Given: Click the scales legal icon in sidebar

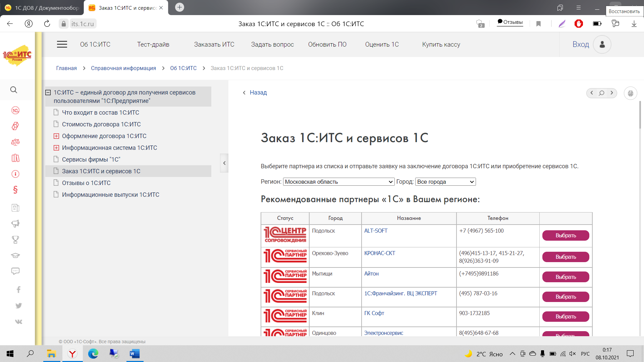Looking at the screenshot, I should 15,142.
